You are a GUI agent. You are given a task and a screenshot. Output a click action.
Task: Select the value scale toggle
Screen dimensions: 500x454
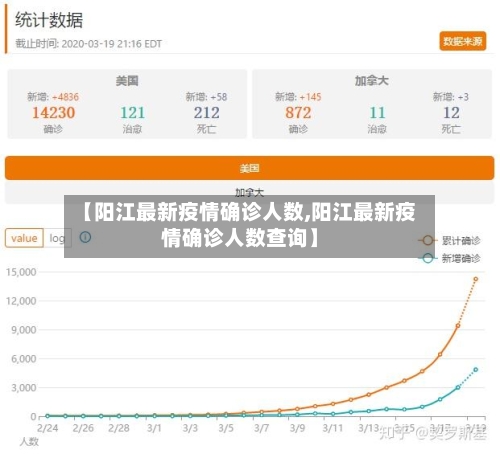24,238
